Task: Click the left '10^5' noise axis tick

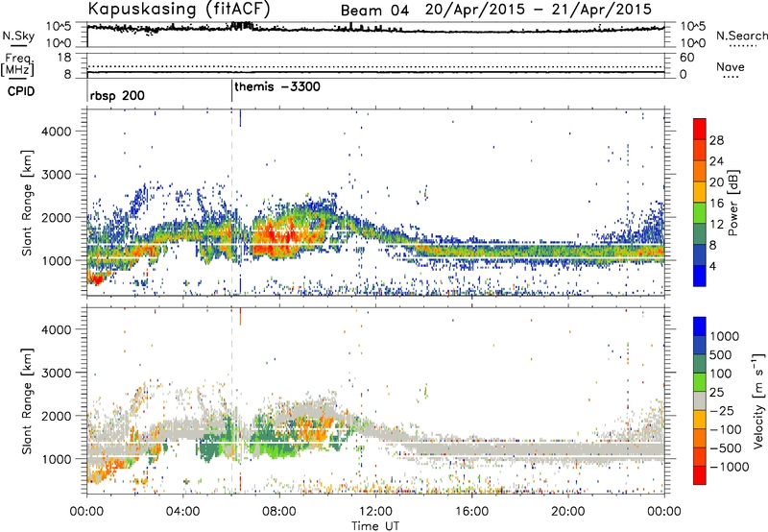Action: point(60,27)
